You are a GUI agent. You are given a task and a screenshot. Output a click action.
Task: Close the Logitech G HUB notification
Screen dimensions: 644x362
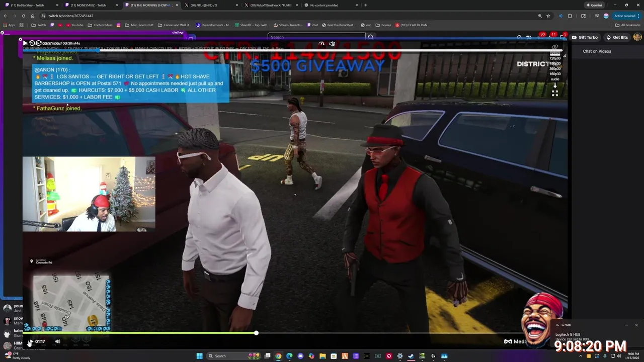(x=636, y=325)
